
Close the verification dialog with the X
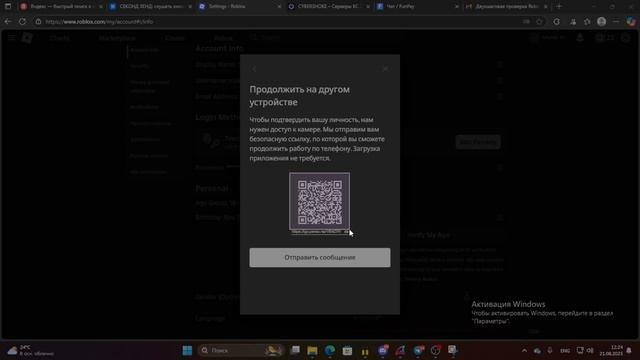[385, 69]
